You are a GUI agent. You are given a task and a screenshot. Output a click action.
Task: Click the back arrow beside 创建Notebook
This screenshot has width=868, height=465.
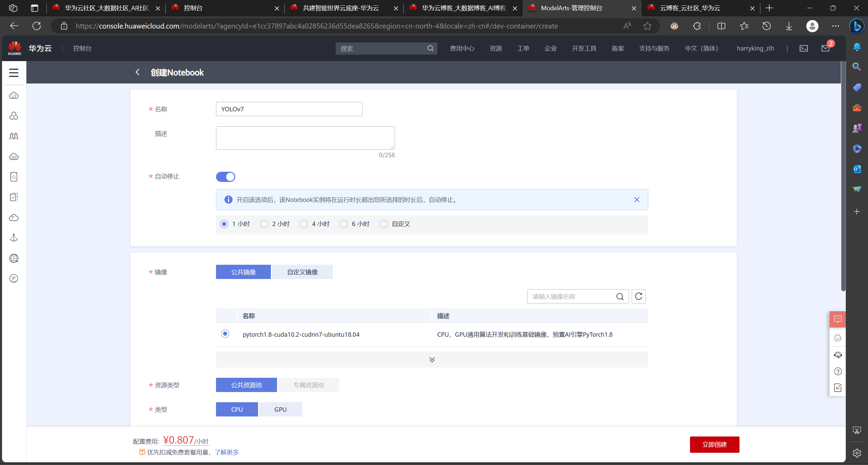click(137, 72)
